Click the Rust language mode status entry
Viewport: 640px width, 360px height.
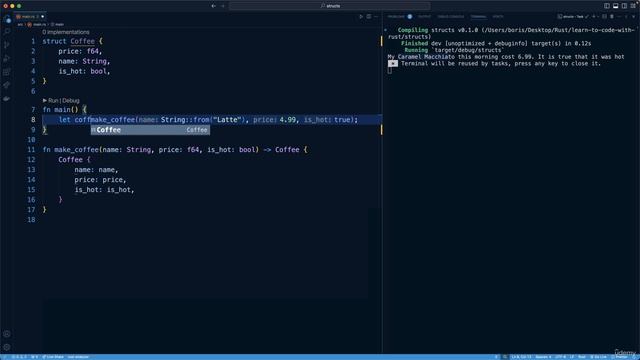click(582, 357)
